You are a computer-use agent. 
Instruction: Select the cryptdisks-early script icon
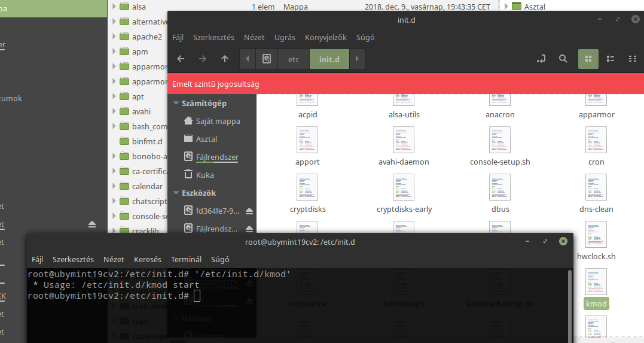pos(404,187)
